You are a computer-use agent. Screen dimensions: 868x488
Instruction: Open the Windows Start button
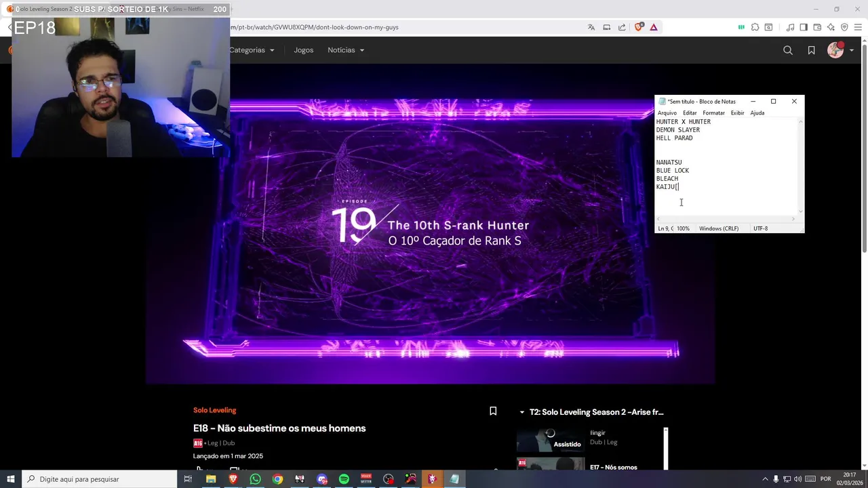click(11, 479)
